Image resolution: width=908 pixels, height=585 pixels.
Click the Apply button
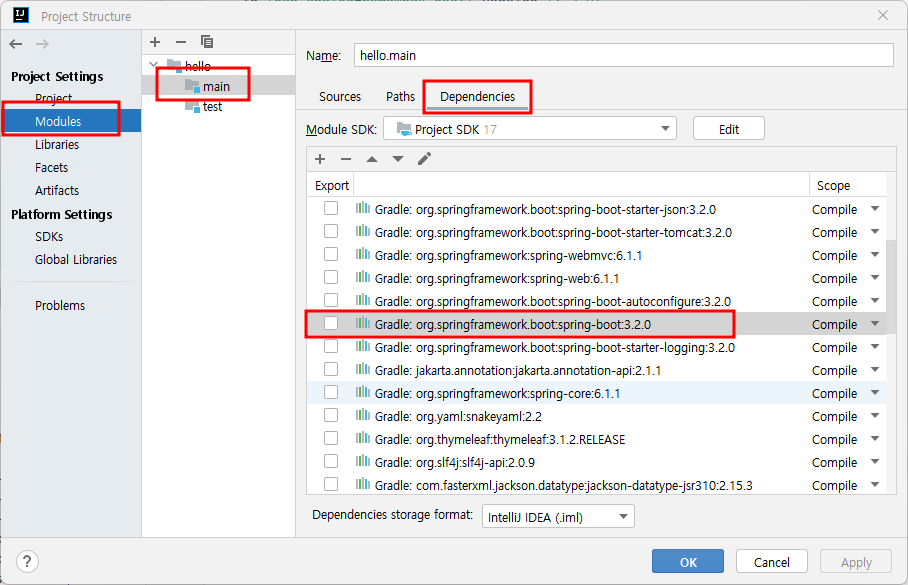[x=856, y=562]
